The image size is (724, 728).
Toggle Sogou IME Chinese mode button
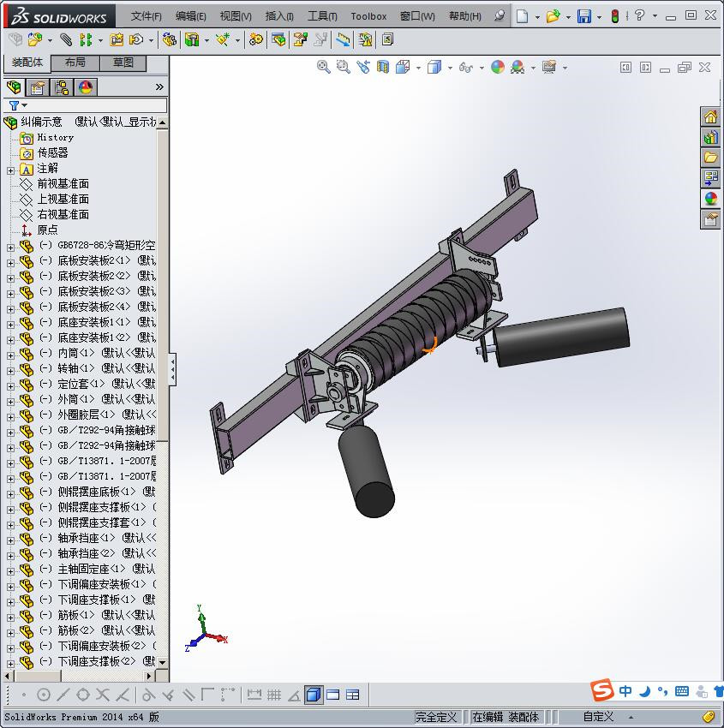coord(625,691)
